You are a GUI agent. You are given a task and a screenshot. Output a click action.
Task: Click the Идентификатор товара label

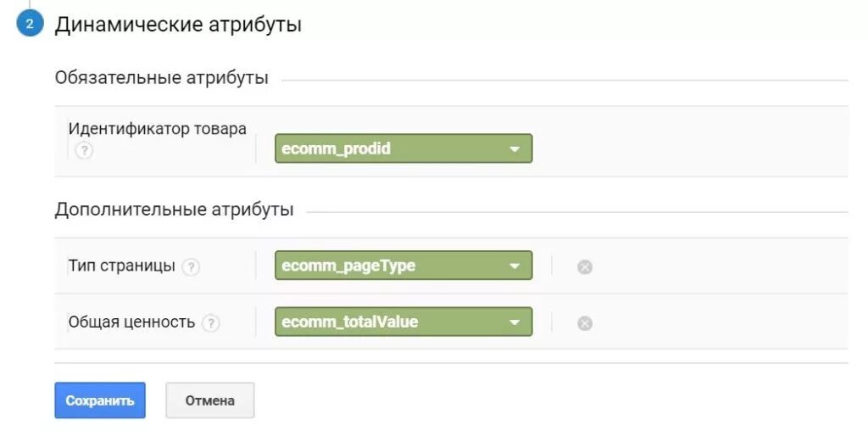coord(157,129)
